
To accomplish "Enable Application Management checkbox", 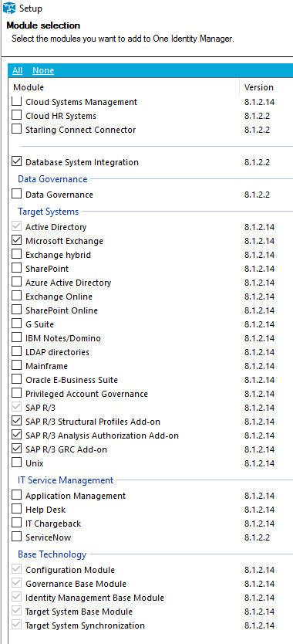I will (x=17, y=495).
